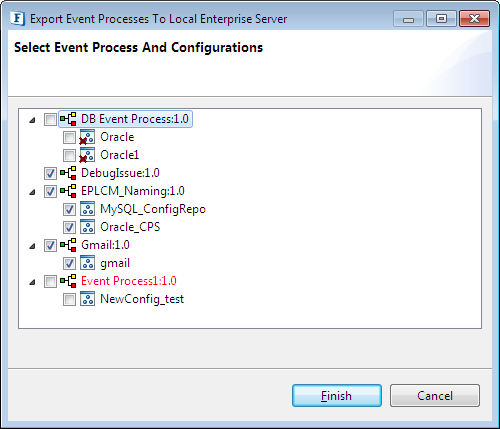Collapse the DB Event Process tree node

pyautogui.click(x=32, y=120)
